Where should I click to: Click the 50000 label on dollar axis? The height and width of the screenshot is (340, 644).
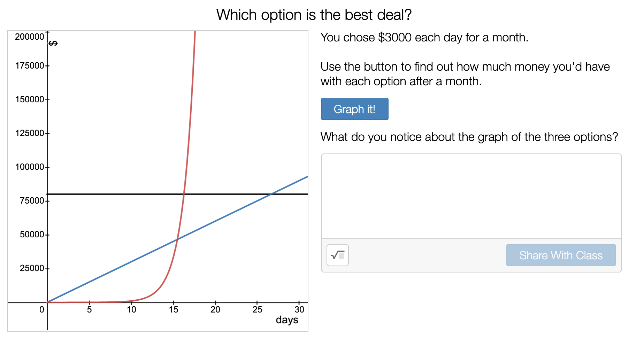(32, 235)
